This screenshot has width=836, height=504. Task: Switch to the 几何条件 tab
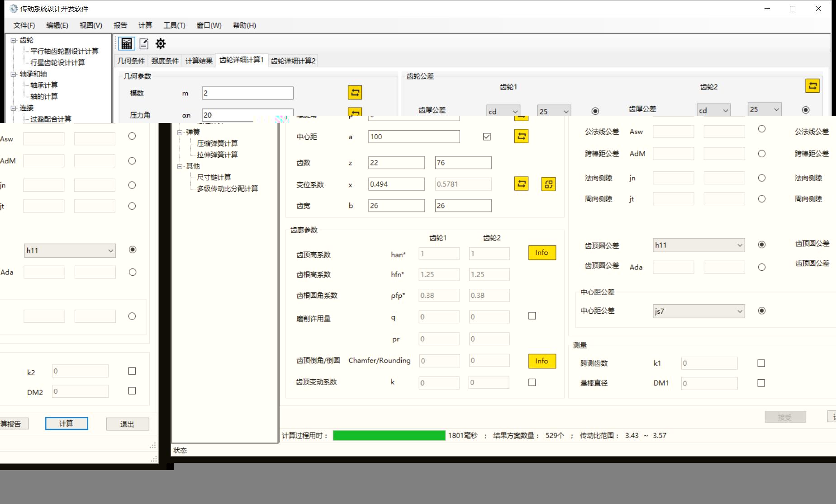[131, 61]
